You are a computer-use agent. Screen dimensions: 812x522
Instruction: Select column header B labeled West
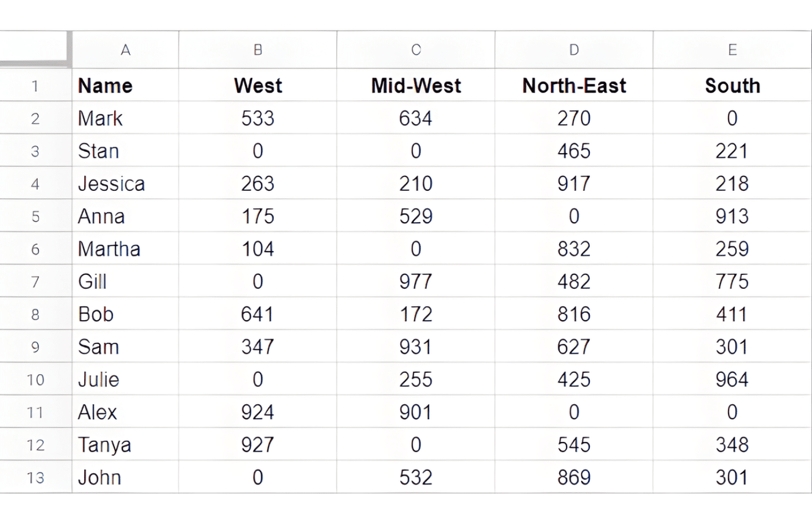click(258, 50)
